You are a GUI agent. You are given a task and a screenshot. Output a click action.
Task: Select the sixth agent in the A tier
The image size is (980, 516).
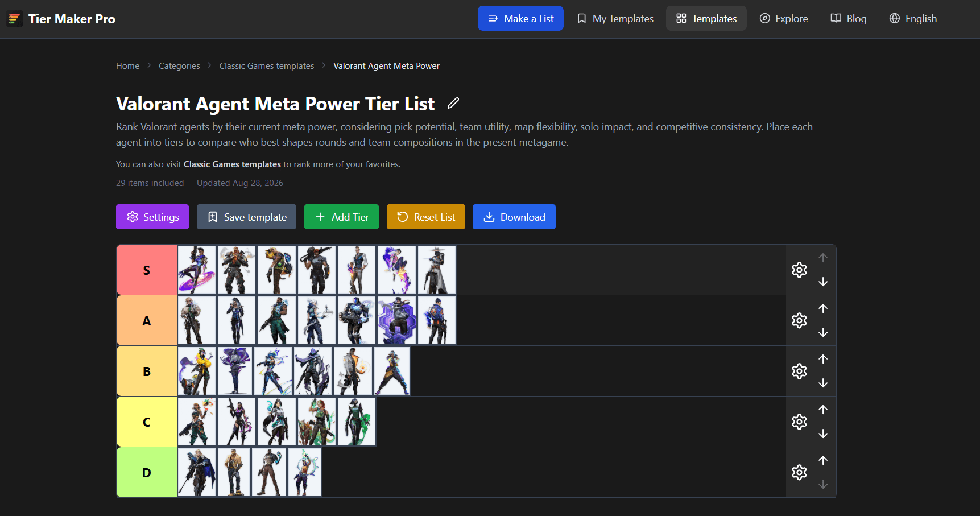pos(396,320)
